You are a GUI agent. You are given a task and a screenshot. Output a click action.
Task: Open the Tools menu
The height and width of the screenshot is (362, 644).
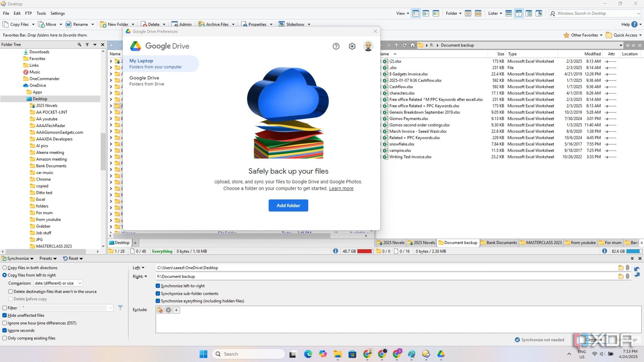click(x=41, y=13)
